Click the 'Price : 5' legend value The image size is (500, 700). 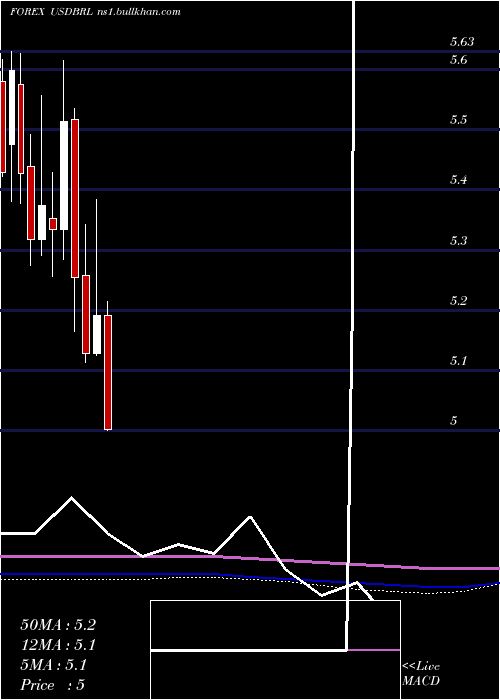(x=52, y=685)
